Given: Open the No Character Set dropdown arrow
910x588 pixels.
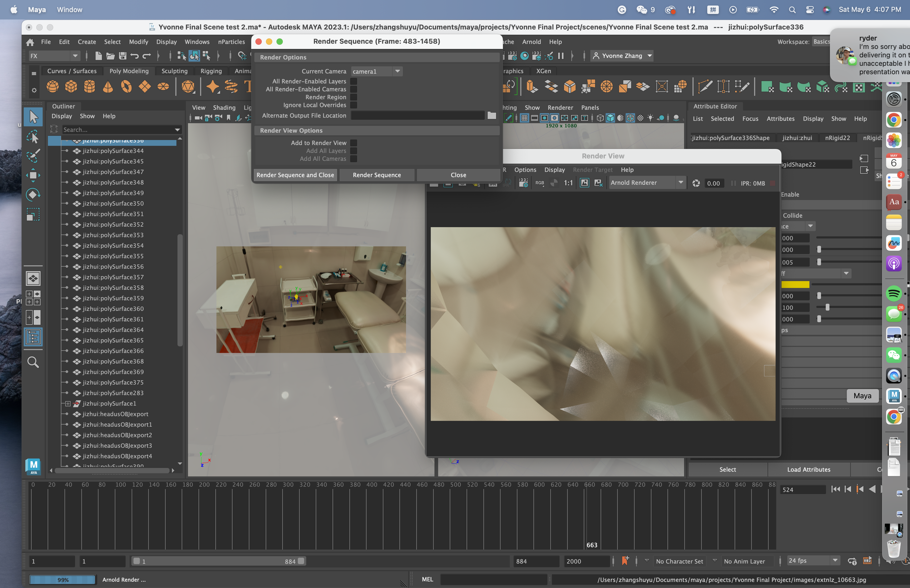Looking at the screenshot, I should 647,561.
